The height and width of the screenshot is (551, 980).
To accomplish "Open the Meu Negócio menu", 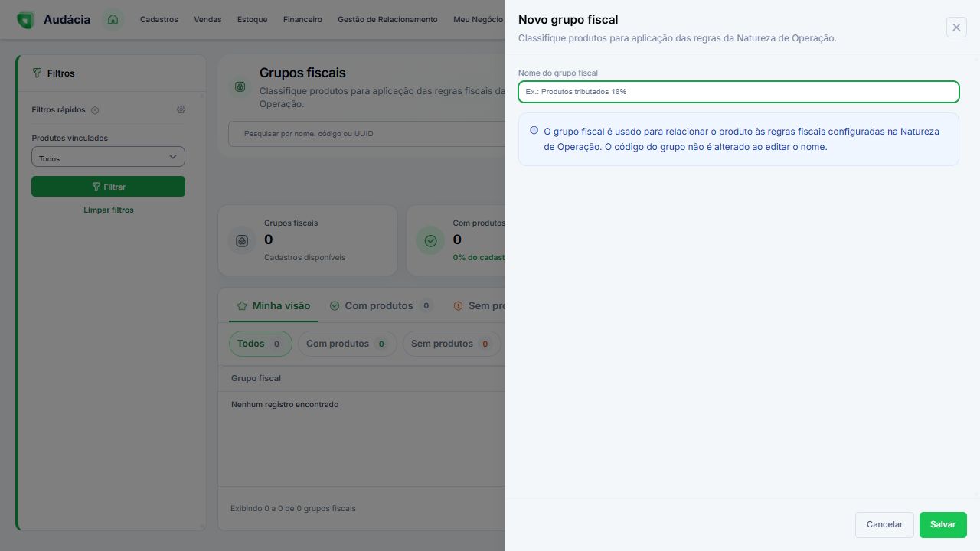I will (479, 20).
